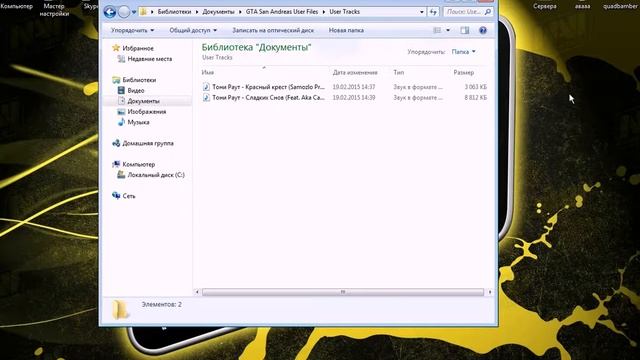Toggle the preview pane button
The image size is (640, 360).
(464, 30)
